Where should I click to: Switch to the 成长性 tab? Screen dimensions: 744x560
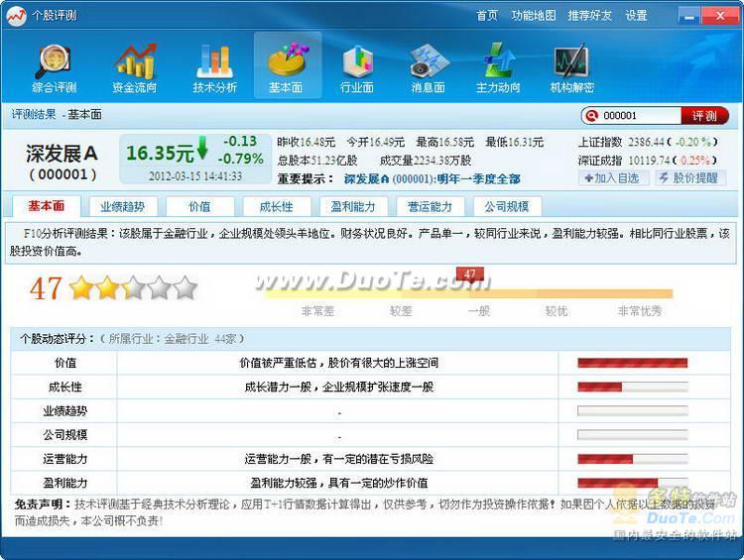(x=276, y=207)
